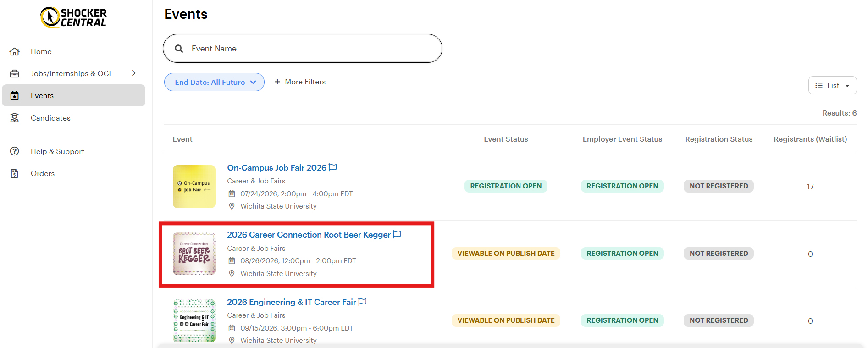868x348 pixels.
Task: Click date 09/15/2026, 3:00pm - 6:00pm EDT
Action: tap(296, 328)
